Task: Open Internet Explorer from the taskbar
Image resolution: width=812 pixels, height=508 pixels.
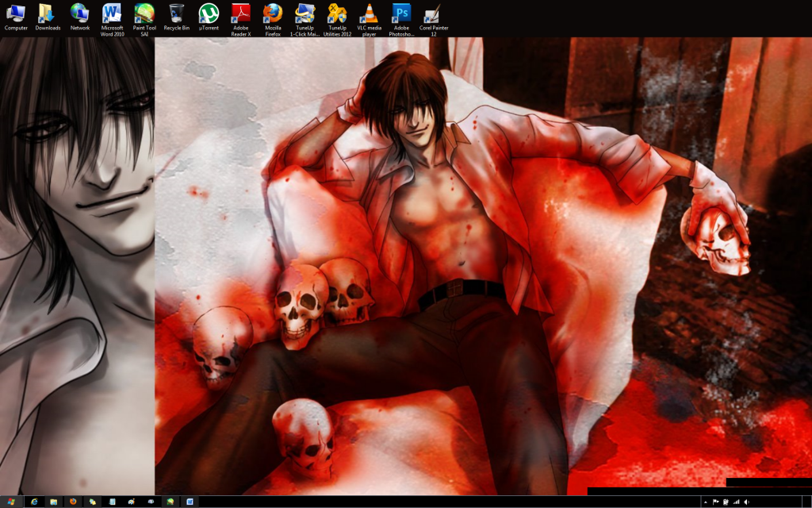Action: click(x=34, y=502)
